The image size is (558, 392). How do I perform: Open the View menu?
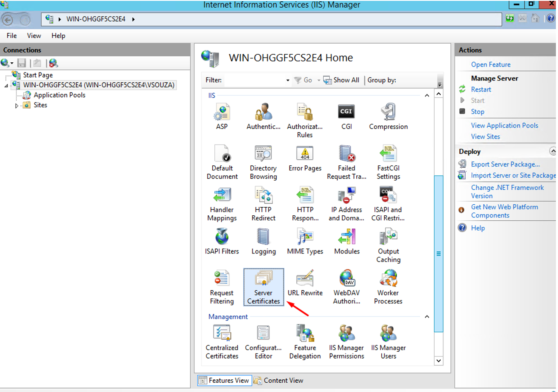point(34,36)
